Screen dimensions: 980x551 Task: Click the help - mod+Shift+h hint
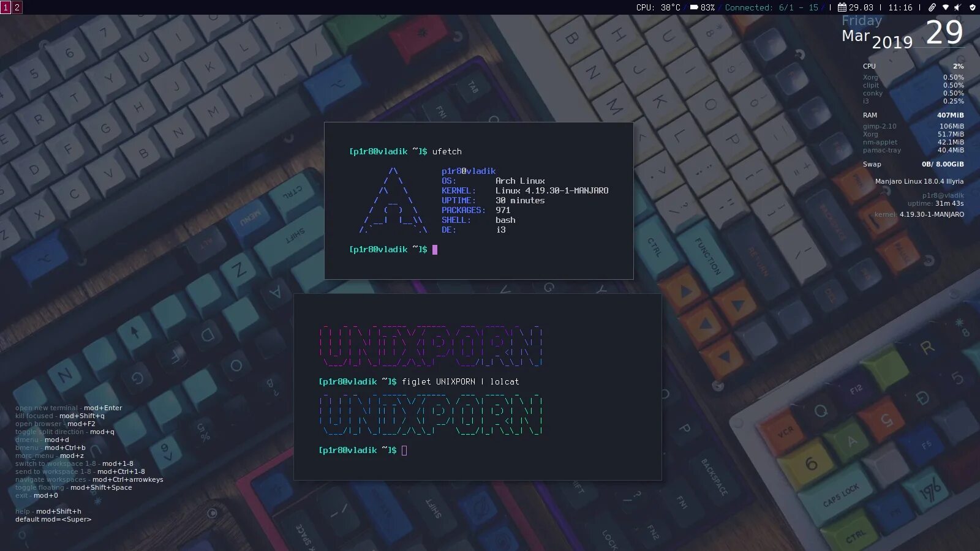[48, 511]
